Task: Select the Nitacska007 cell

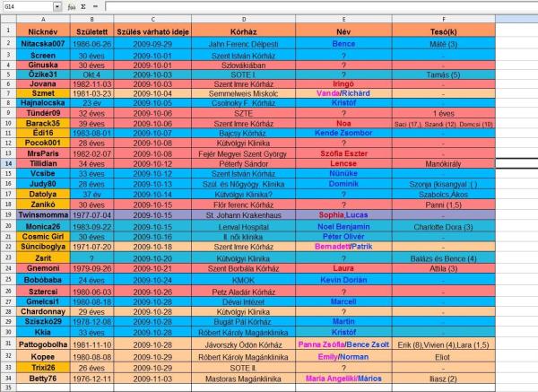Action: click(x=43, y=43)
